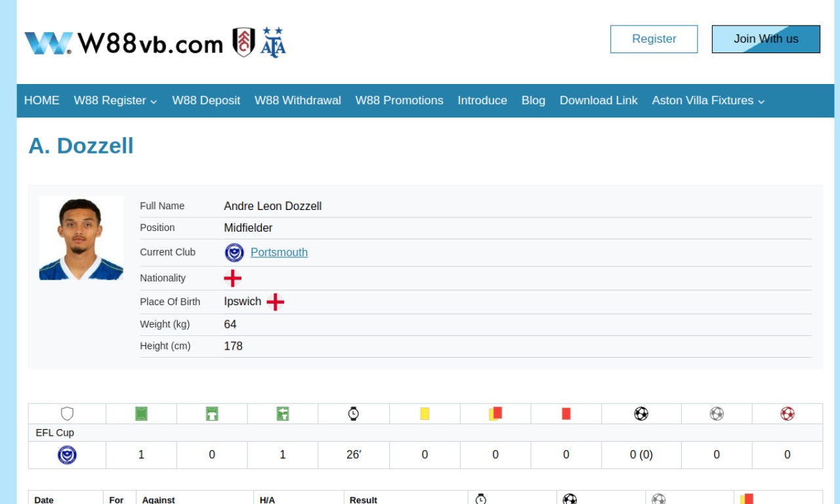Click the Midfielder position value
The height and width of the screenshot is (504, 840).
[x=248, y=228]
